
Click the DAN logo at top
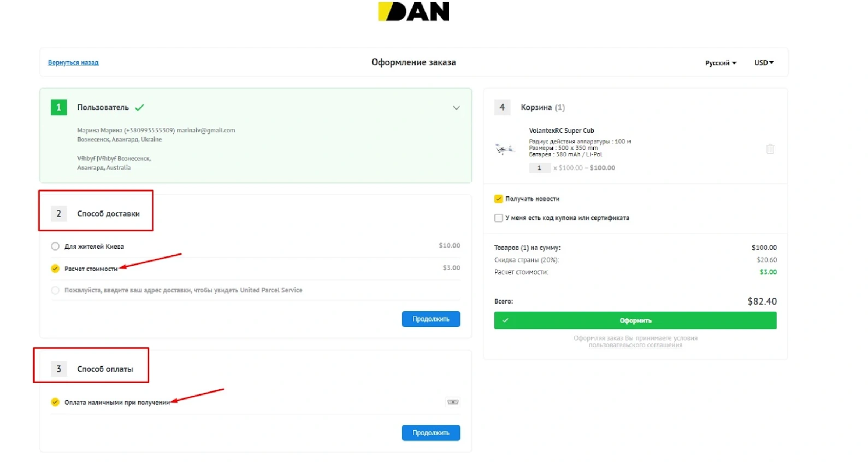[414, 11]
